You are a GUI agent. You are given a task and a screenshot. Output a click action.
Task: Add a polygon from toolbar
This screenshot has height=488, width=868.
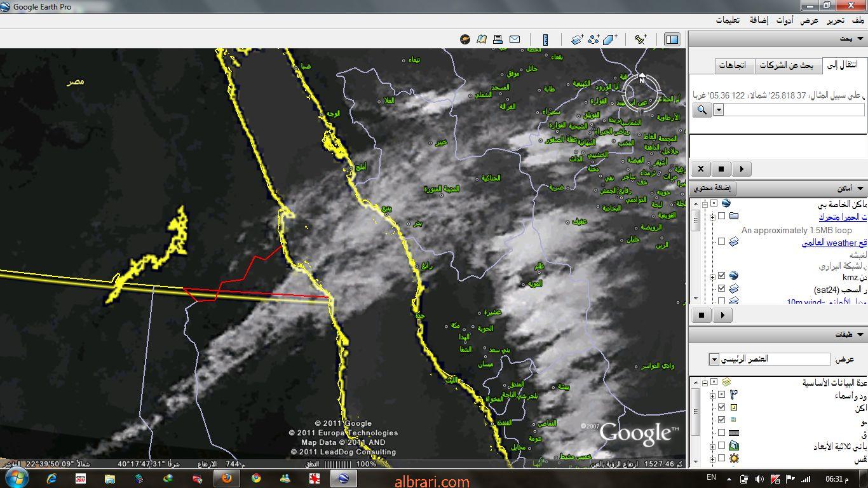click(x=611, y=39)
